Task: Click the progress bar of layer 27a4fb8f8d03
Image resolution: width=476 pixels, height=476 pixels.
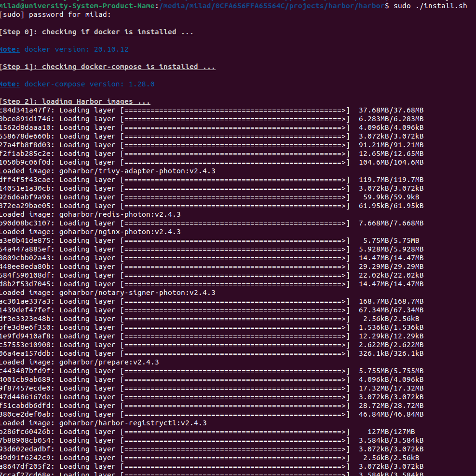Action: pyautogui.click(x=235, y=145)
